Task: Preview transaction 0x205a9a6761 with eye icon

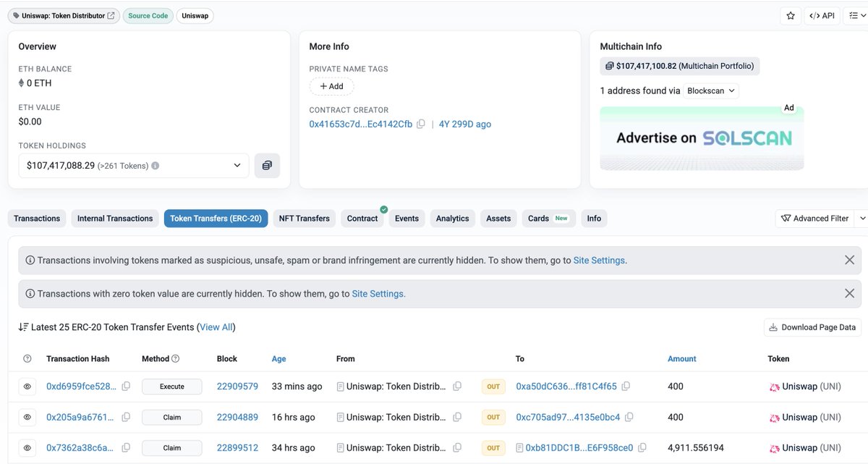Action: point(27,418)
